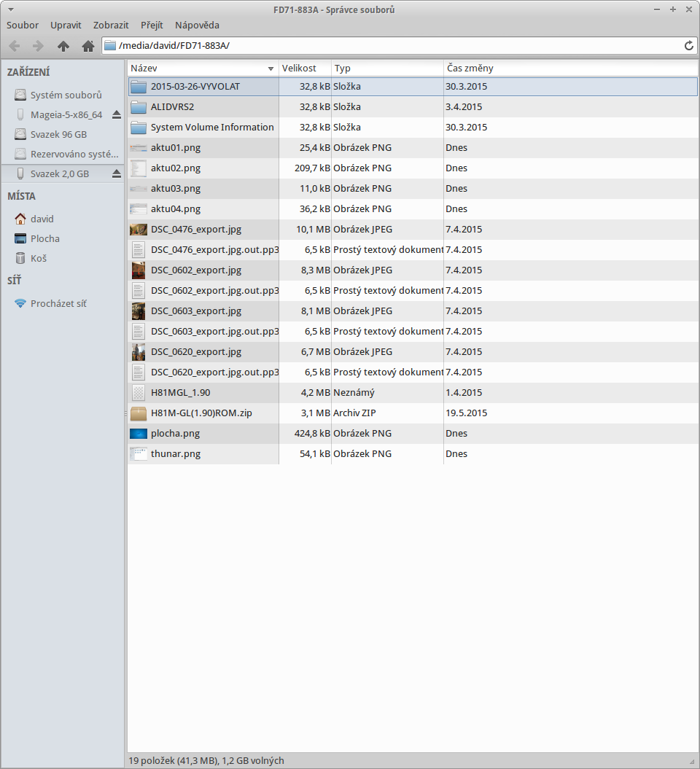Select the ALIDVRS2 folder icon
The height and width of the screenshot is (769, 700).
click(x=139, y=107)
